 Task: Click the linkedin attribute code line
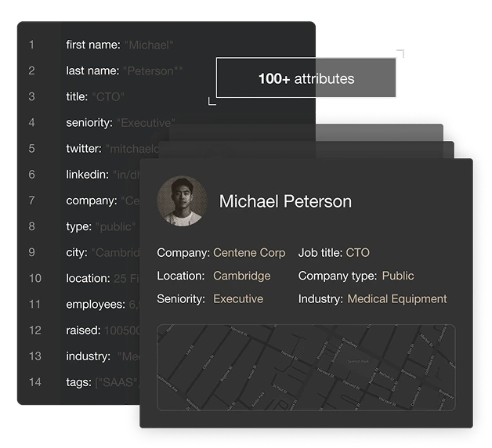pos(102,174)
